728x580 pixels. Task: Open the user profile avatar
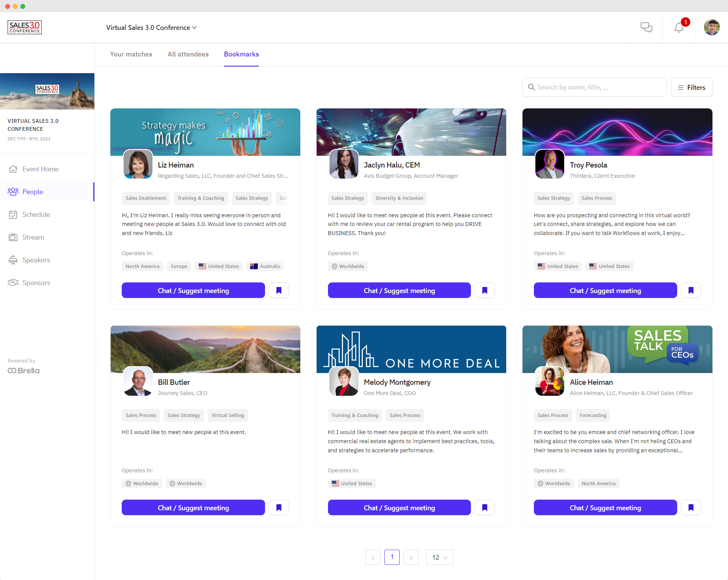[x=712, y=27]
